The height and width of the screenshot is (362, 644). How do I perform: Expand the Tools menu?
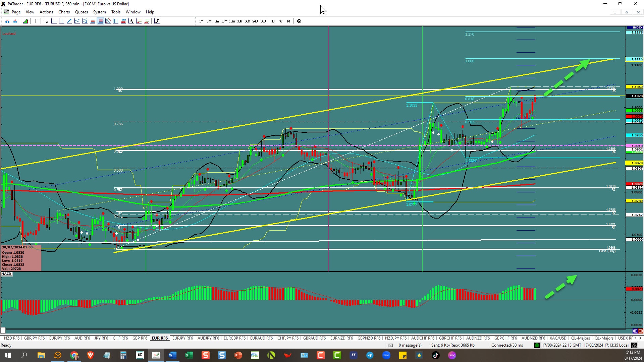pyautogui.click(x=116, y=12)
